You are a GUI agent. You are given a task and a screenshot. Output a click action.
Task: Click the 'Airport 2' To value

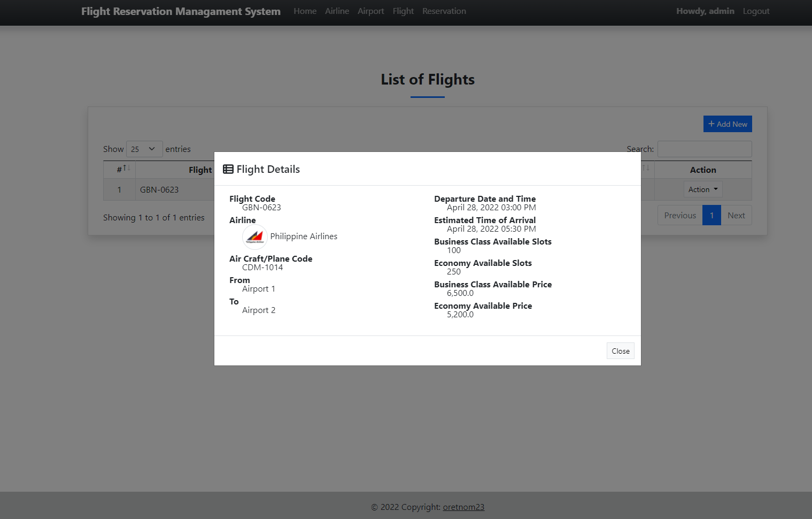[259, 310]
